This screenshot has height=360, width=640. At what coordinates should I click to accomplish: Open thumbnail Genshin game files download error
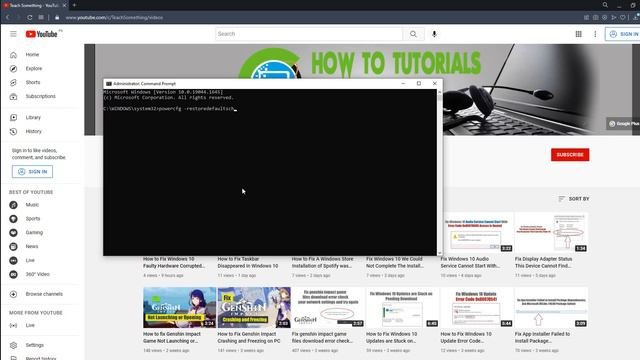click(328, 307)
